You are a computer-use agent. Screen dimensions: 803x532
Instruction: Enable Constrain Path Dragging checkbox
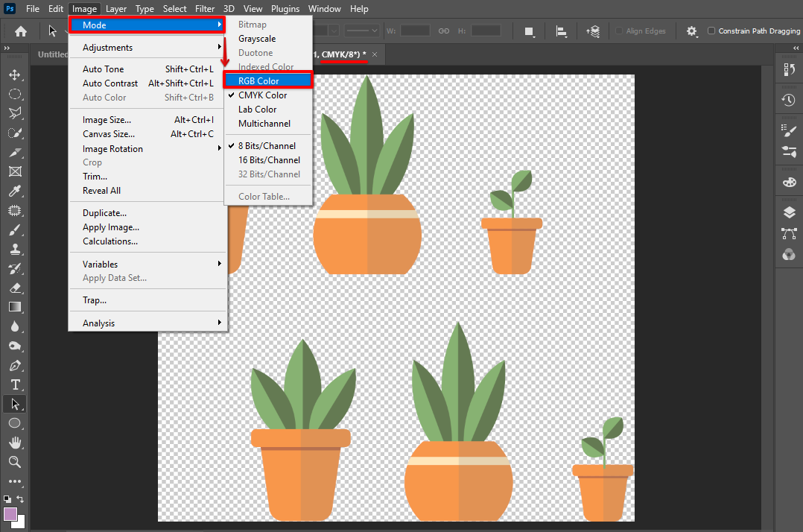coord(711,31)
